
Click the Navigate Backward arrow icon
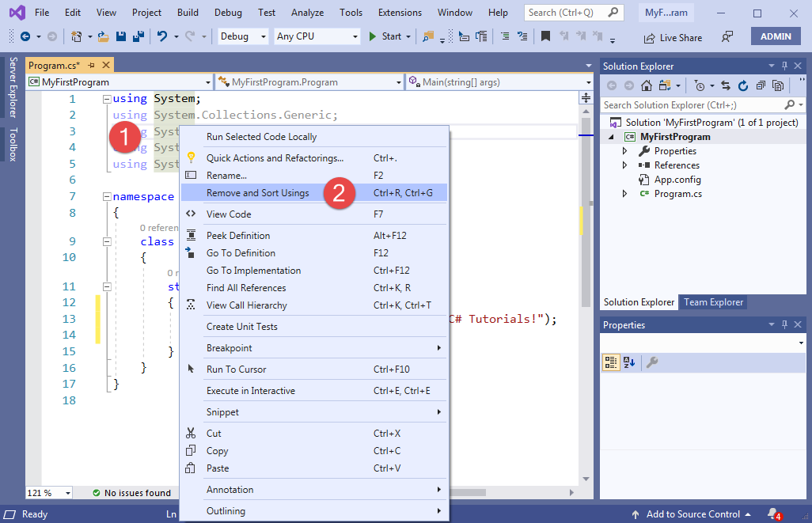(x=25, y=36)
